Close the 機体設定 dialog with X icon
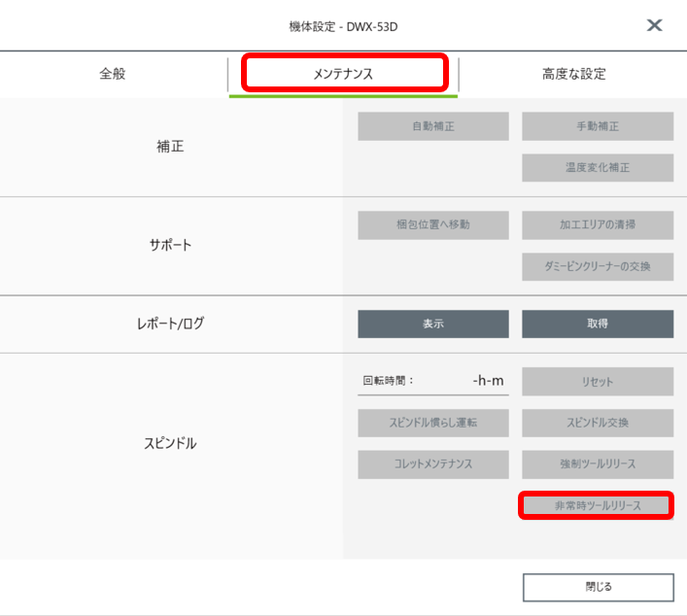The height and width of the screenshot is (616, 687). click(x=654, y=25)
